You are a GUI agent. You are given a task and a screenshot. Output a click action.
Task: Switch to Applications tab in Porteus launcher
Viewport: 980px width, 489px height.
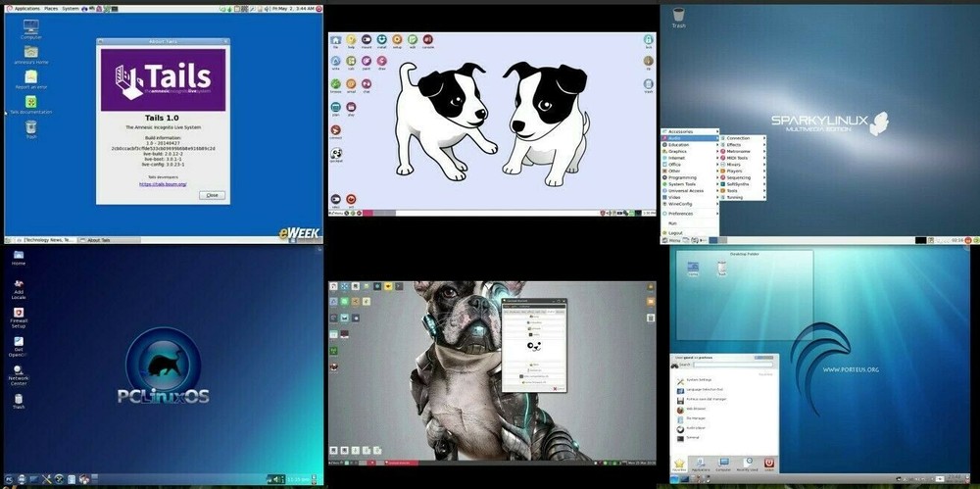pyautogui.click(x=701, y=464)
